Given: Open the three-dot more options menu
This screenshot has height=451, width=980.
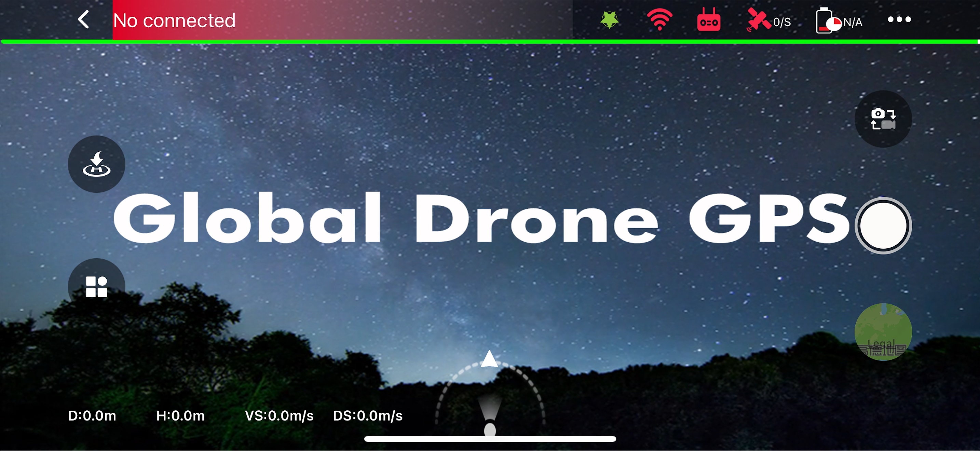Looking at the screenshot, I should point(899,19).
